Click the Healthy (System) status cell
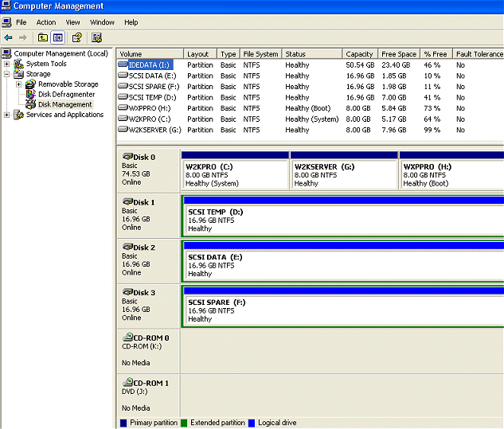 (312, 119)
